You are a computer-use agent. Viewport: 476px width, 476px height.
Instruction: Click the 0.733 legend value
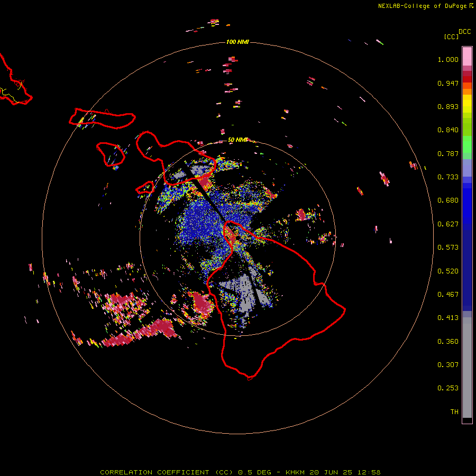coord(448,177)
